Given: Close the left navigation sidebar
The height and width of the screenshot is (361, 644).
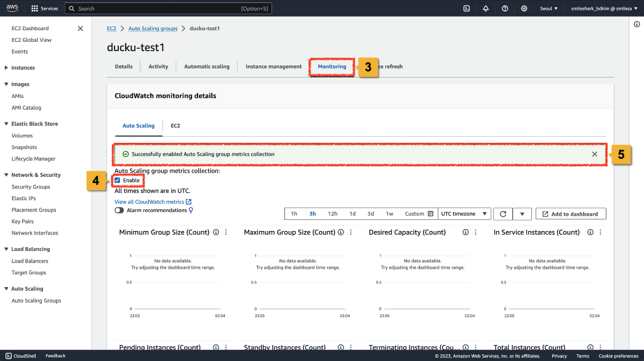Looking at the screenshot, I should point(80,28).
